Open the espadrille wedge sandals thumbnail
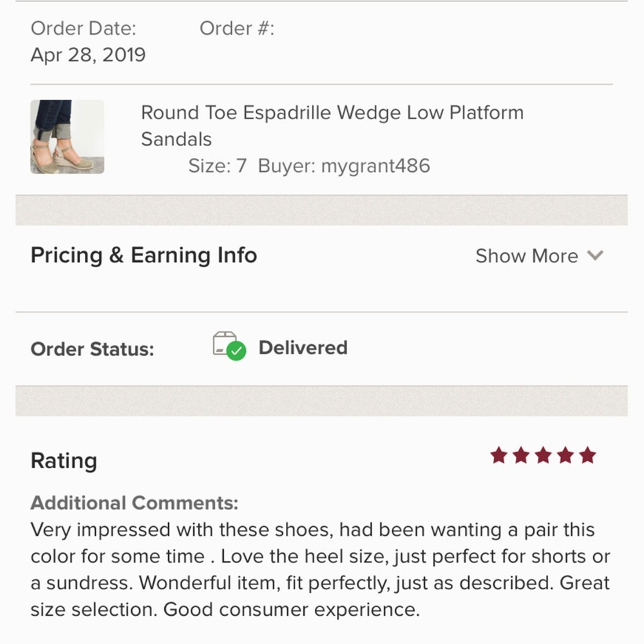The image size is (644, 644). [x=67, y=137]
